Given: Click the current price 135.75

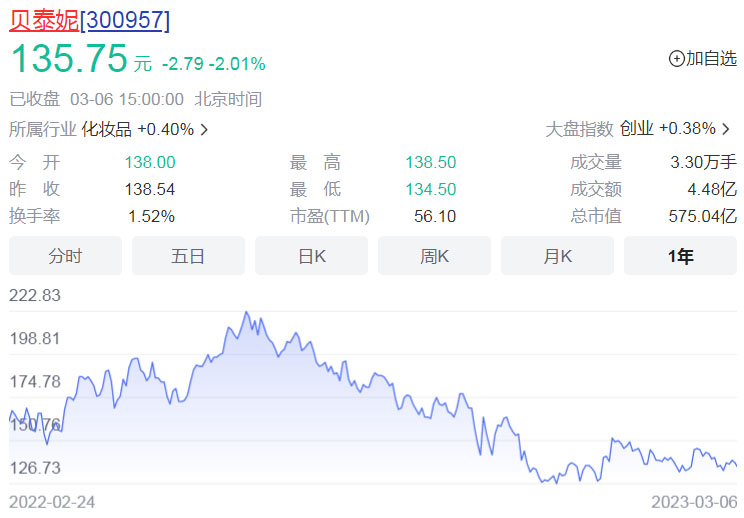Looking at the screenshot, I should click(x=69, y=58).
